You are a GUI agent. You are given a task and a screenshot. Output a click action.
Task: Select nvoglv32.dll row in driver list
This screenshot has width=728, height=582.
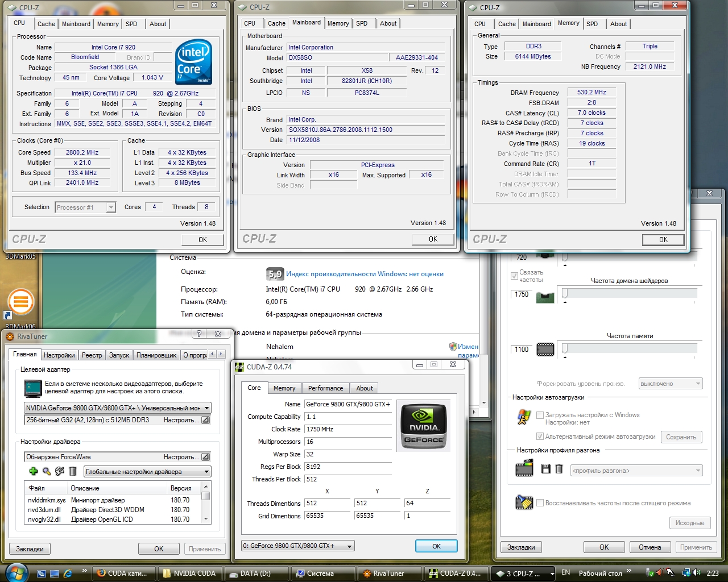pos(113,519)
